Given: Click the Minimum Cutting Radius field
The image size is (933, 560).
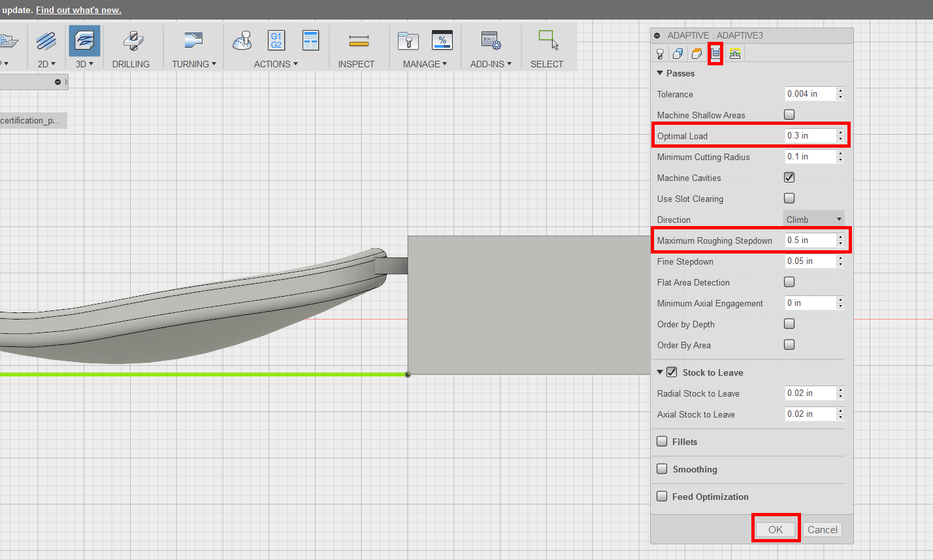Looking at the screenshot, I should click(x=810, y=157).
